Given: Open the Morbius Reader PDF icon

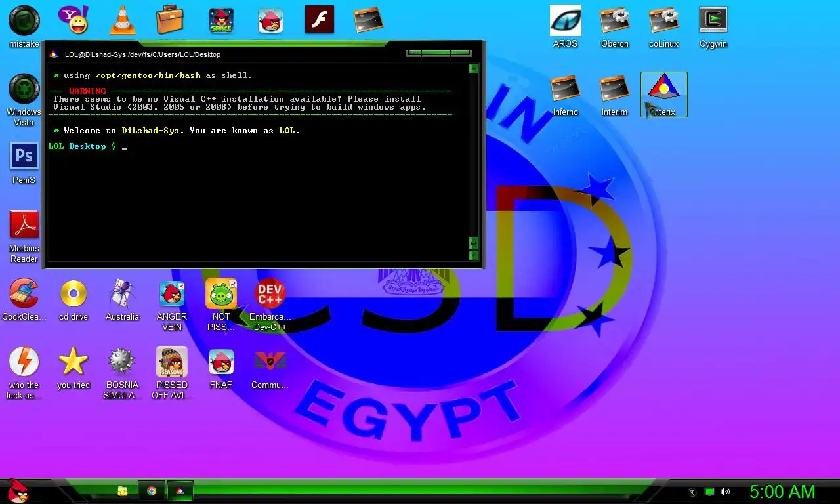Looking at the screenshot, I should coord(24,236).
